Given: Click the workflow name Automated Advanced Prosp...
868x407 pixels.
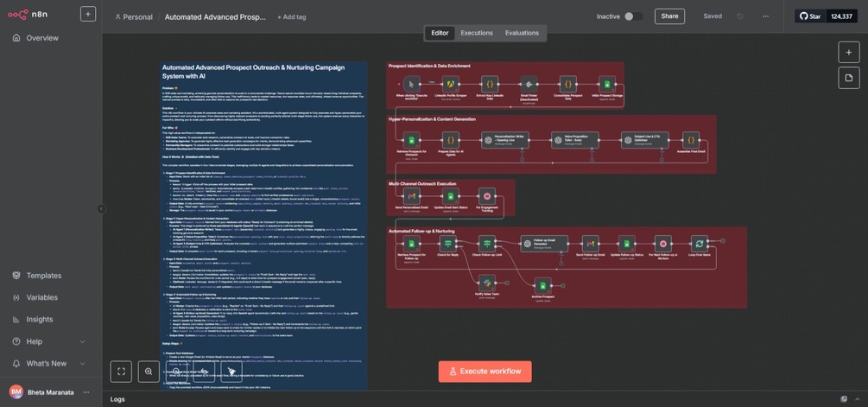Looking at the screenshot, I should click(x=215, y=16).
